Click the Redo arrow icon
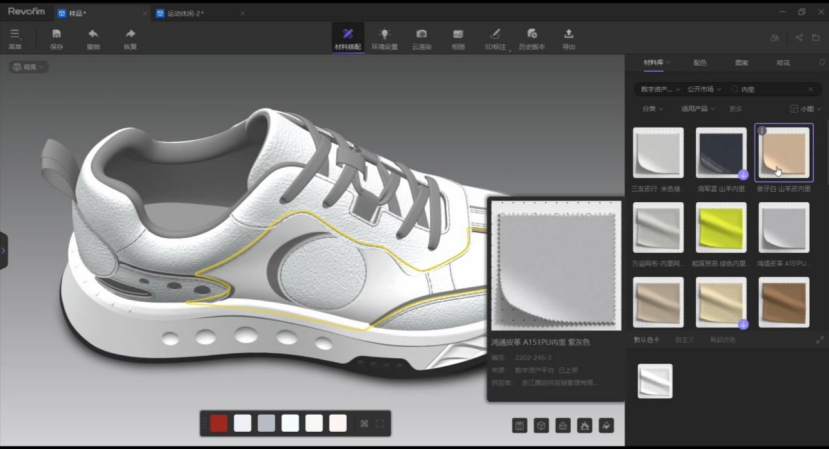 [130, 36]
